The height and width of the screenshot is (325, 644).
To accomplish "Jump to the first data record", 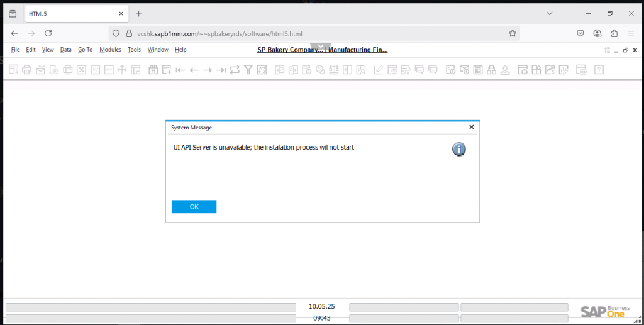I will (180, 70).
